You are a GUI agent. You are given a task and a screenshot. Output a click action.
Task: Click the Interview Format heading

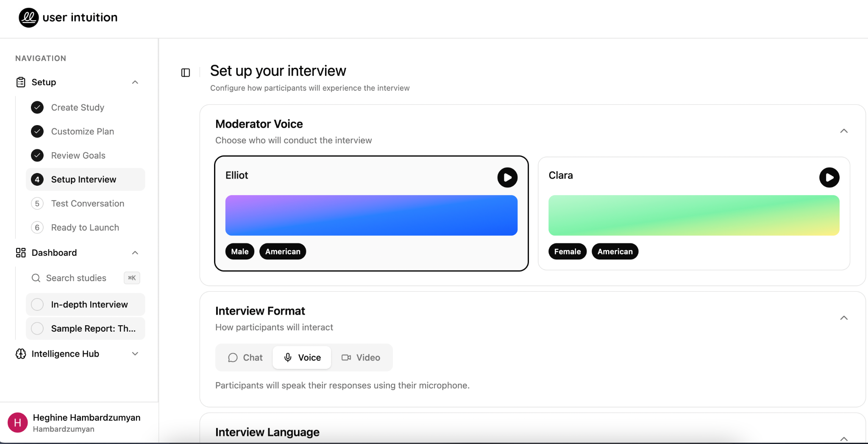tap(260, 311)
